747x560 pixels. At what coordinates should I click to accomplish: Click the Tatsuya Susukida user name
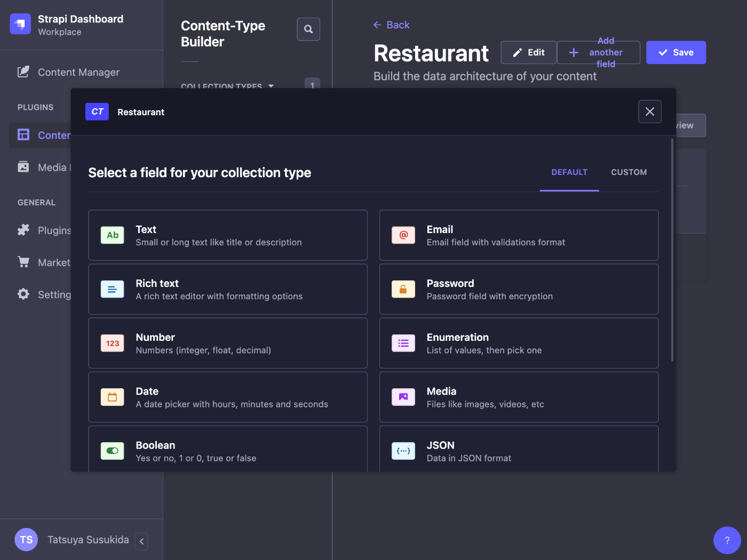(88, 540)
